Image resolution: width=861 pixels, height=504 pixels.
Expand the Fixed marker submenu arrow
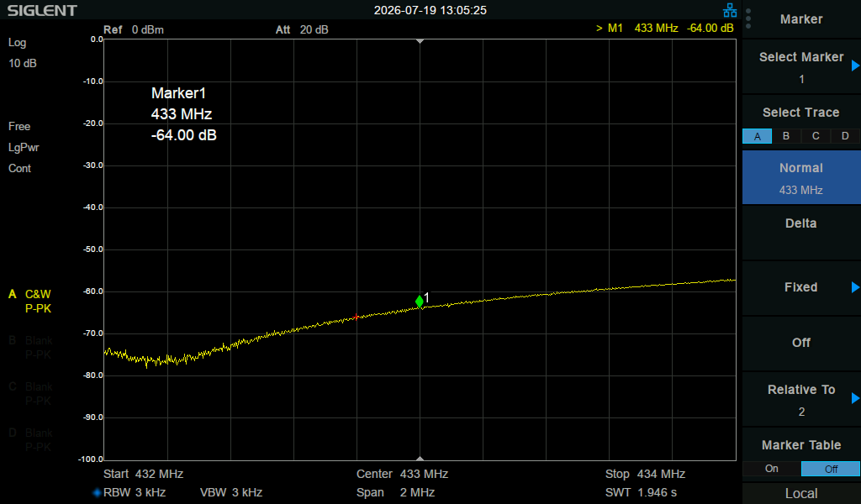(855, 287)
